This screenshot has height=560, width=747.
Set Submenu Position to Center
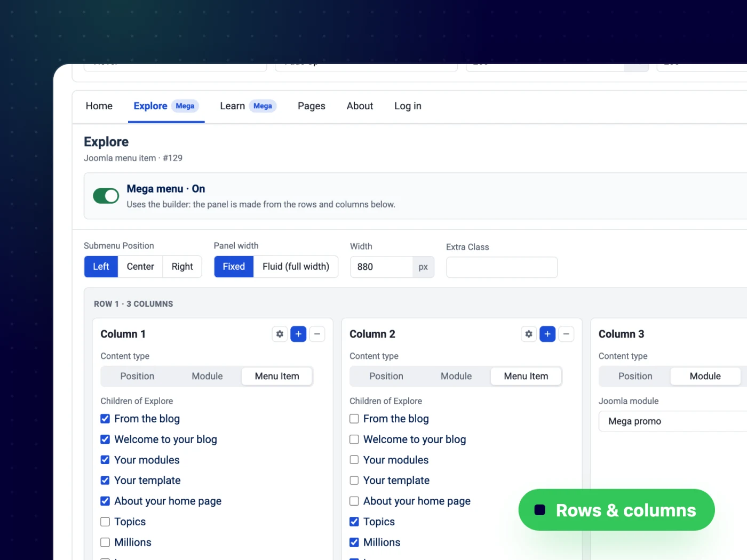pyautogui.click(x=140, y=267)
